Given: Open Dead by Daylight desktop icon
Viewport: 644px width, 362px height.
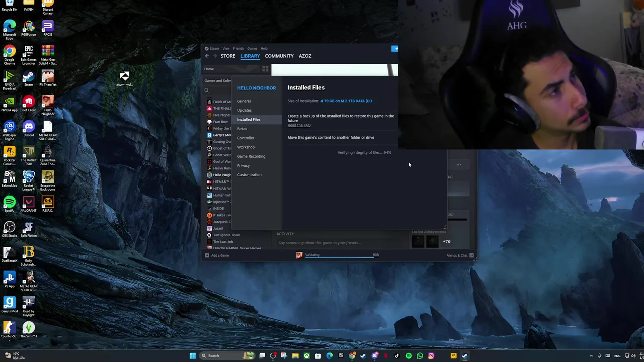Looking at the screenshot, I should [29, 307].
